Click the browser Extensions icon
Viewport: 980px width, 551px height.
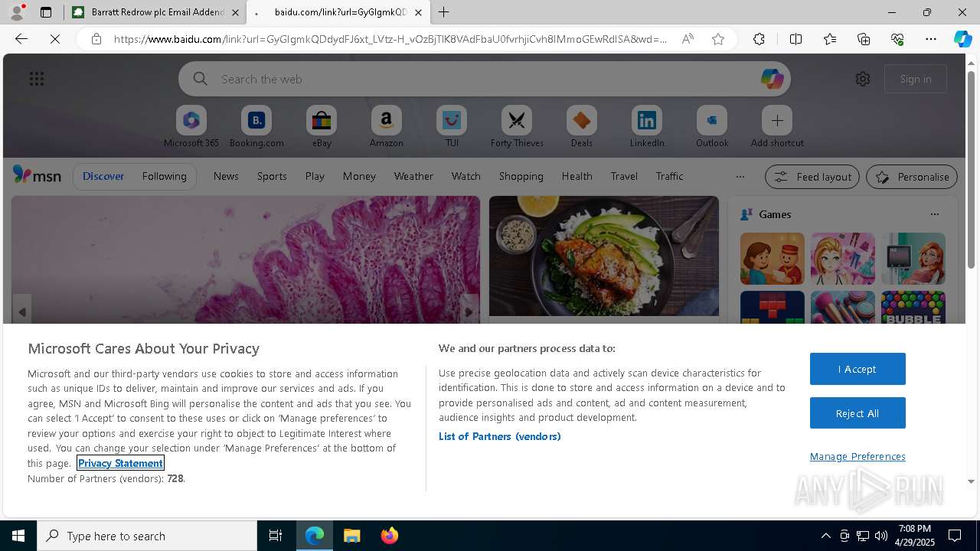pyautogui.click(x=759, y=39)
